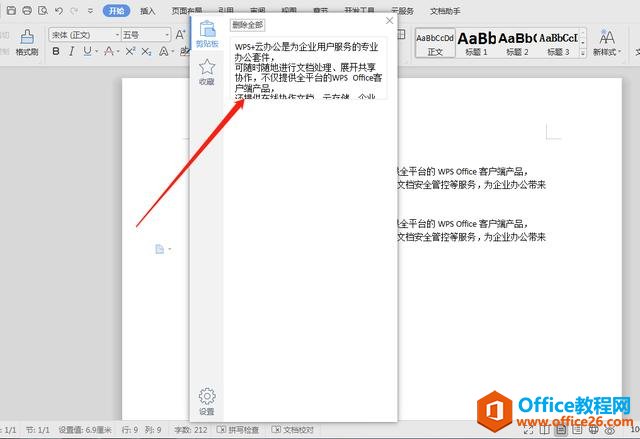
Task: Apply the 正文 style
Action: click(435, 43)
